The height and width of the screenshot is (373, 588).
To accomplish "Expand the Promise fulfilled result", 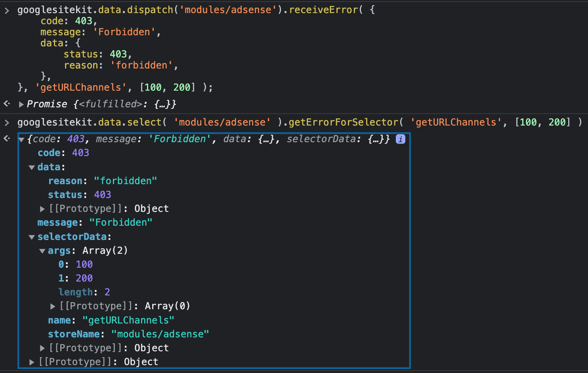I will pos(21,105).
